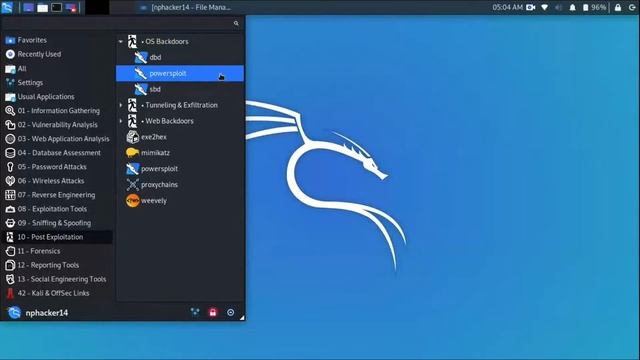Click the log out button in menu
Image resolution: width=640 pixels, height=360 pixels.
point(231,312)
